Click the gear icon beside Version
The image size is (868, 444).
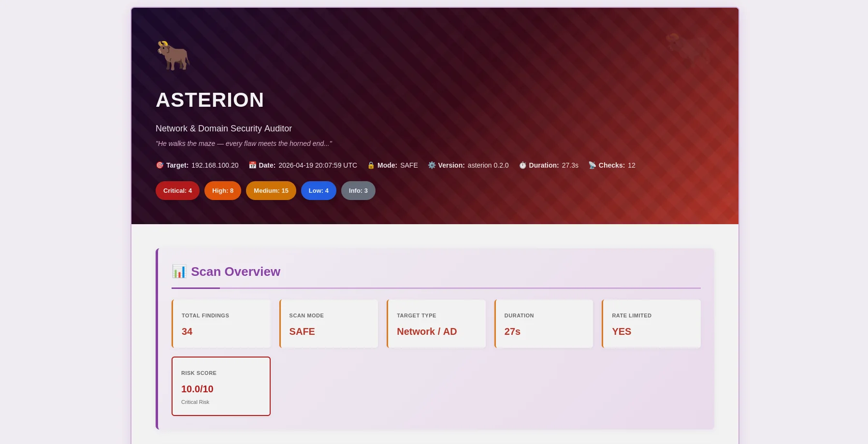[432, 165]
